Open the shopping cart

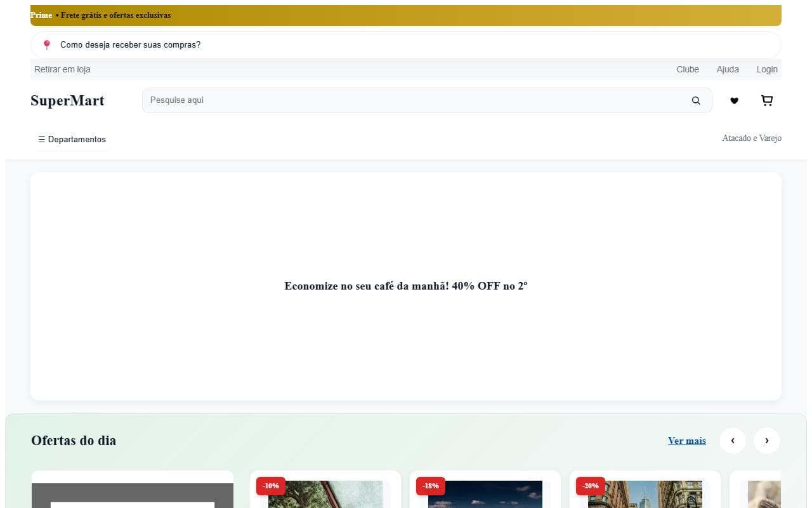pyautogui.click(x=767, y=100)
